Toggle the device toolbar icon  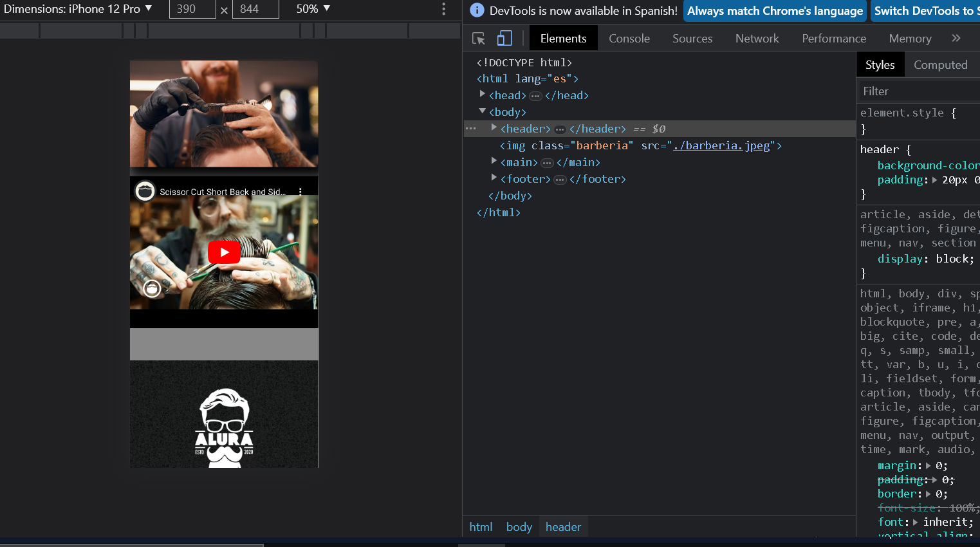coord(504,39)
